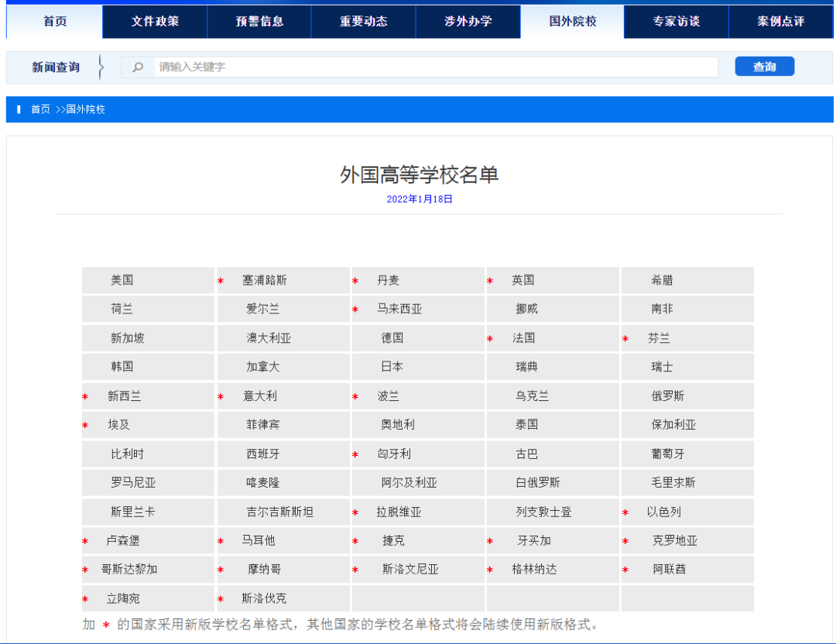The height and width of the screenshot is (644, 836).
Task: Focus the keyword search input field
Action: tap(433, 67)
